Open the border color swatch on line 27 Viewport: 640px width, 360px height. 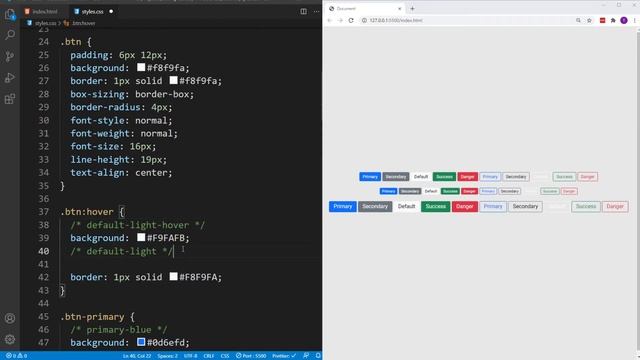coord(173,80)
